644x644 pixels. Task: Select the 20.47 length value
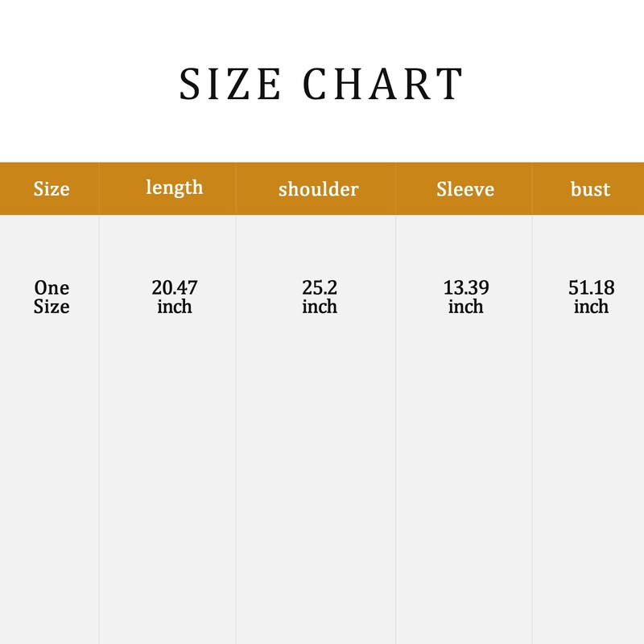coord(175,287)
